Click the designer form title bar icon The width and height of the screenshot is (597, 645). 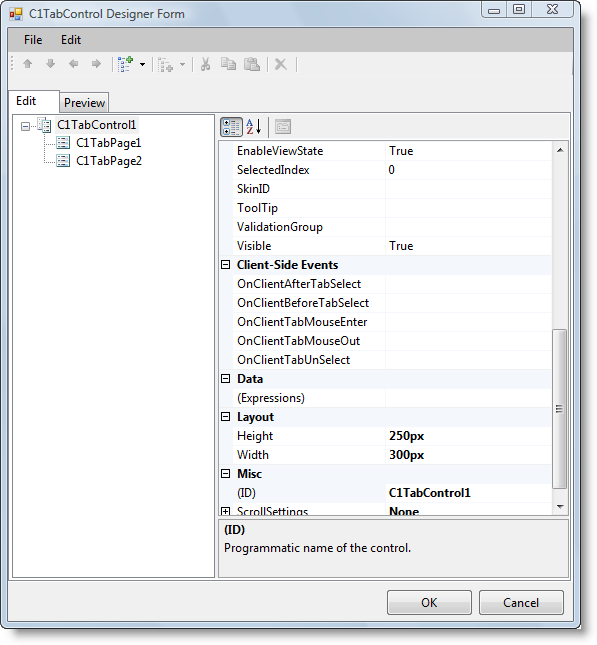coord(16,14)
